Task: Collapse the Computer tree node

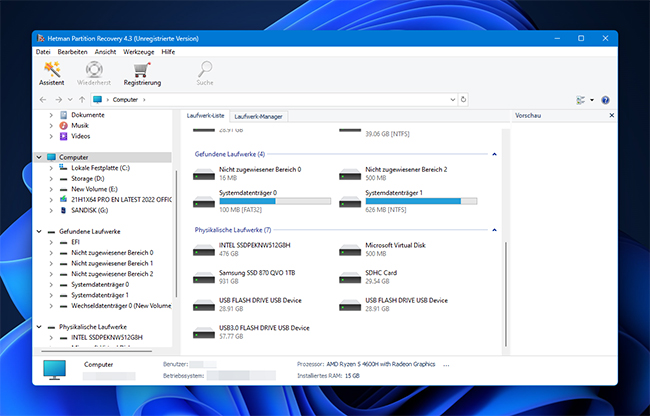Action: (x=39, y=157)
